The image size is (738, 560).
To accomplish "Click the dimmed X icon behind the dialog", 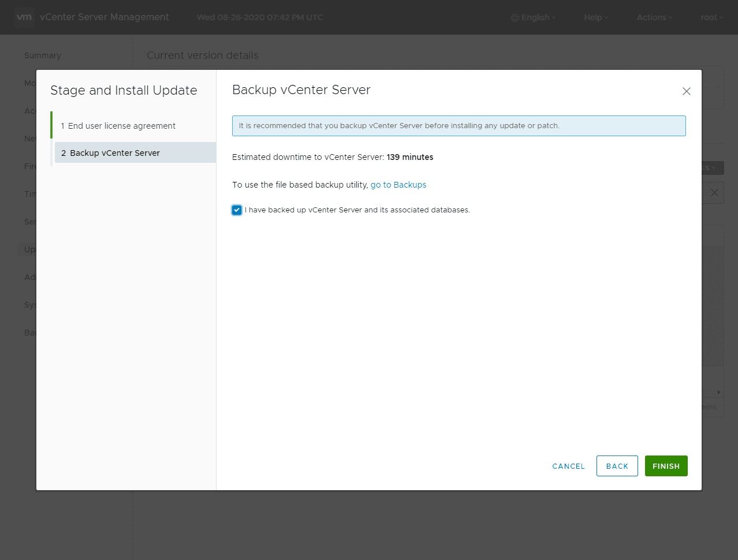I will 714,193.
